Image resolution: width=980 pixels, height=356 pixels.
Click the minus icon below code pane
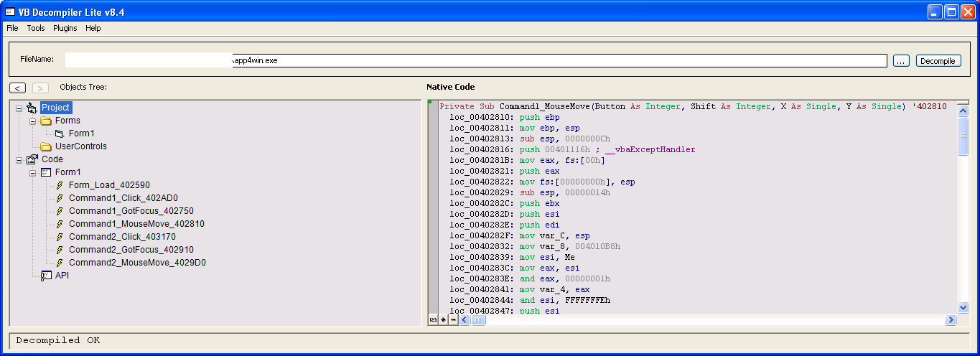452,319
